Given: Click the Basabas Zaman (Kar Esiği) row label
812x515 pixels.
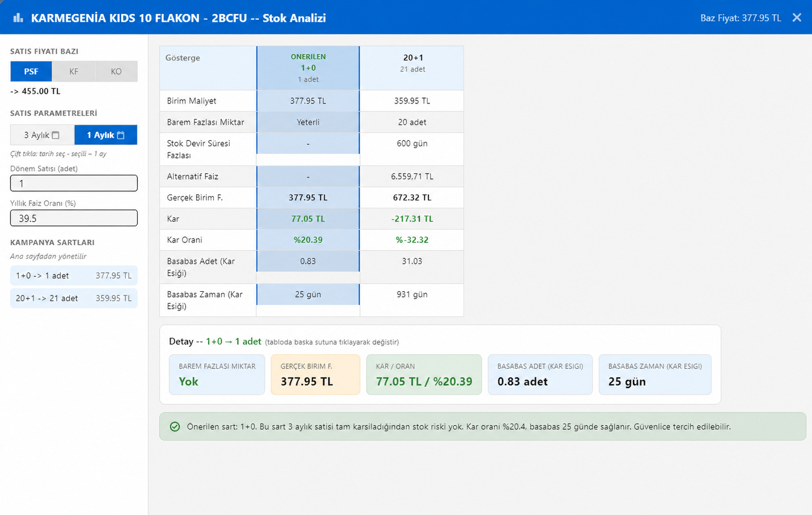Looking at the screenshot, I should [205, 300].
